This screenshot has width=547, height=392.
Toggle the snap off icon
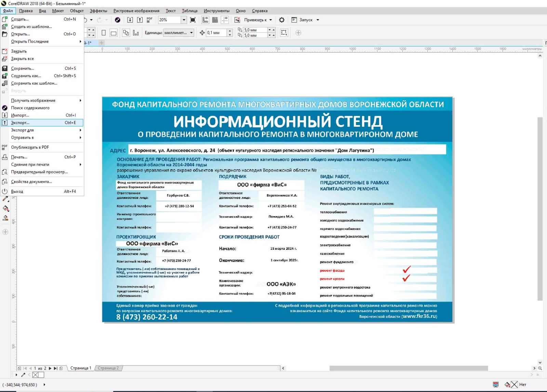pyautogui.click(x=237, y=20)
